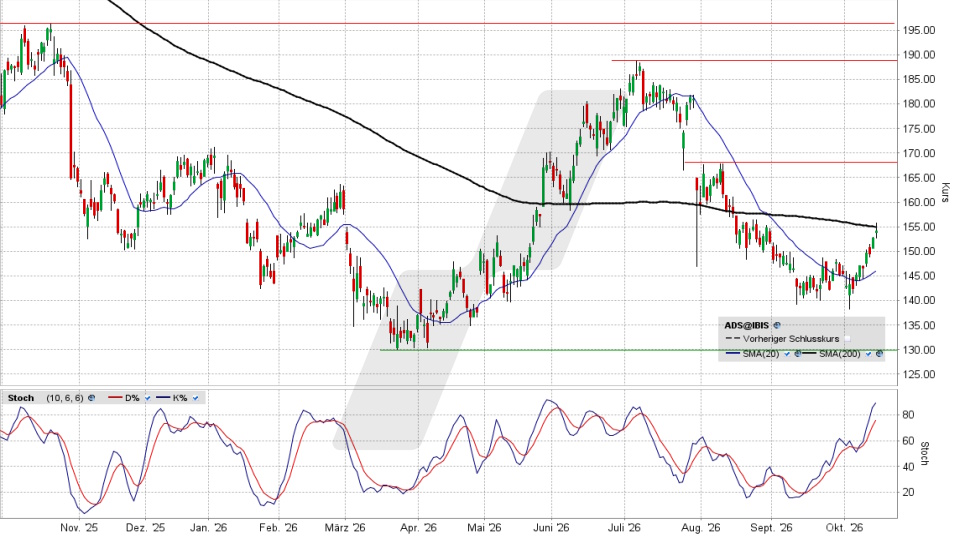Click the ADS@IBIS legend title
Viewport: 960px width, 540px height.
pos(746,325)
